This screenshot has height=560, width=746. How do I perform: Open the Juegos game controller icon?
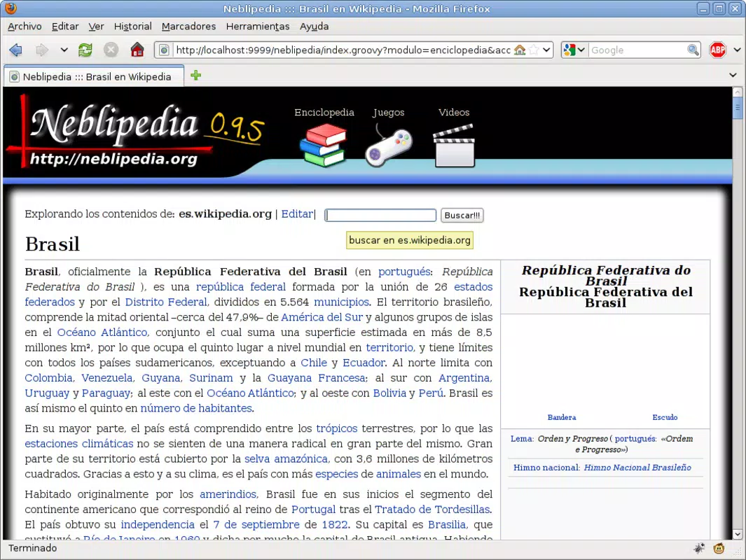pos(388,146)
